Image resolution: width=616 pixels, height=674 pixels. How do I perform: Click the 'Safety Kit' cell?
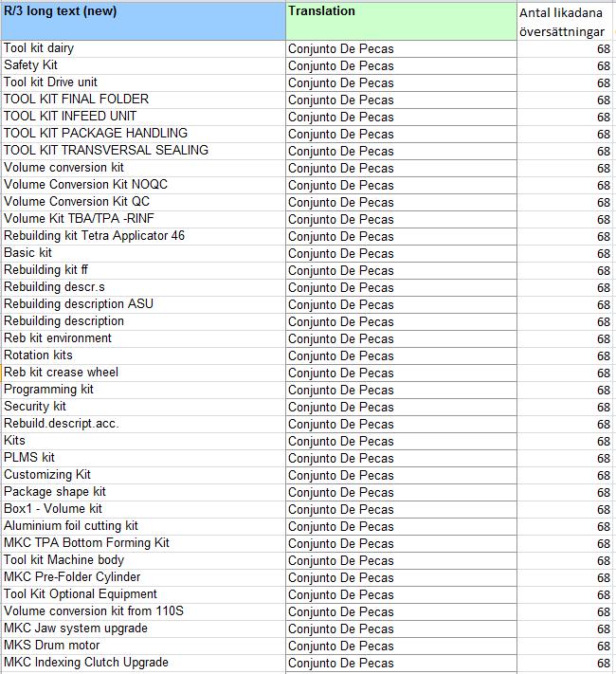(143, 65)
